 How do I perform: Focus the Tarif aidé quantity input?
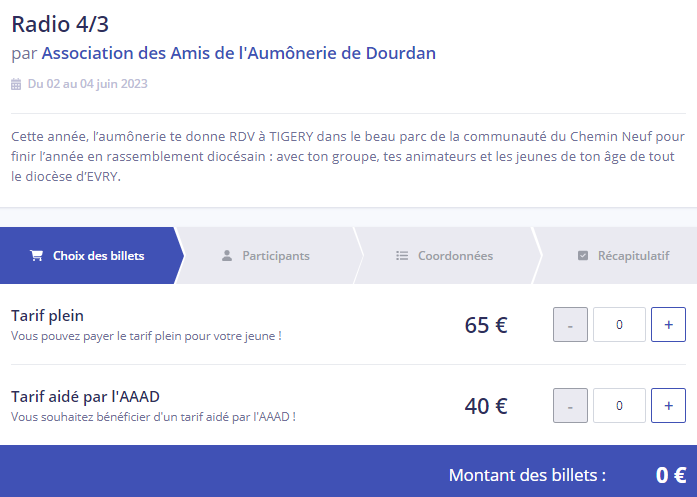[x=619, y=405]
